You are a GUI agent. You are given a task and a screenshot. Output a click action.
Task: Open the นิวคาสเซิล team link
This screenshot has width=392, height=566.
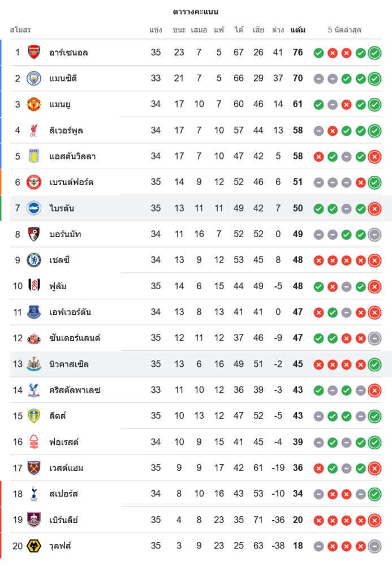[69, 364]
